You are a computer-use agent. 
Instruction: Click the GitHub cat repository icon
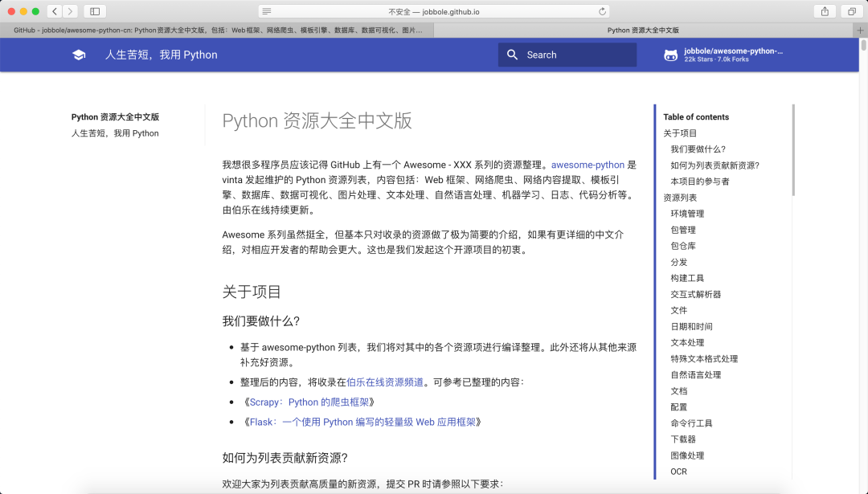670,55
